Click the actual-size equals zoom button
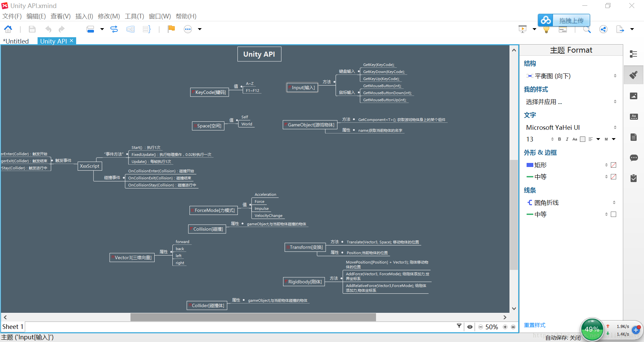This screenshot has height=342, width=644. [x=513, y=327]
